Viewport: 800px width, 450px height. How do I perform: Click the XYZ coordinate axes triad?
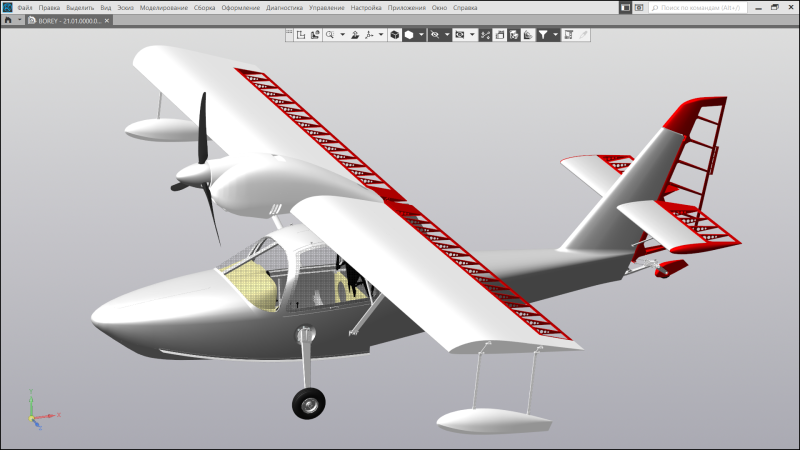click(x=43, y=410)
